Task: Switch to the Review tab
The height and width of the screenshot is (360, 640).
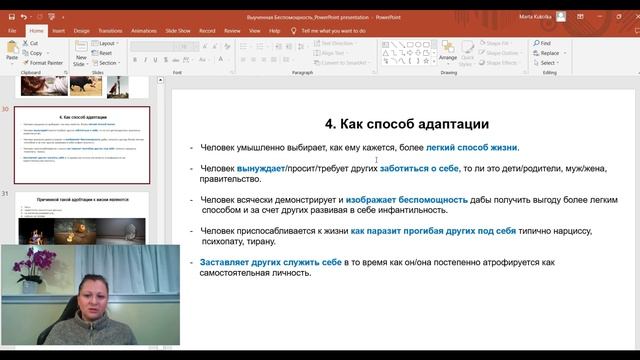Action: click(232, 31)
